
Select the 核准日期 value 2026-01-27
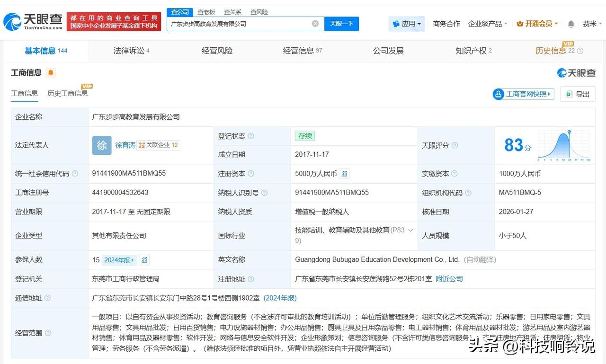tap(516, 212)
